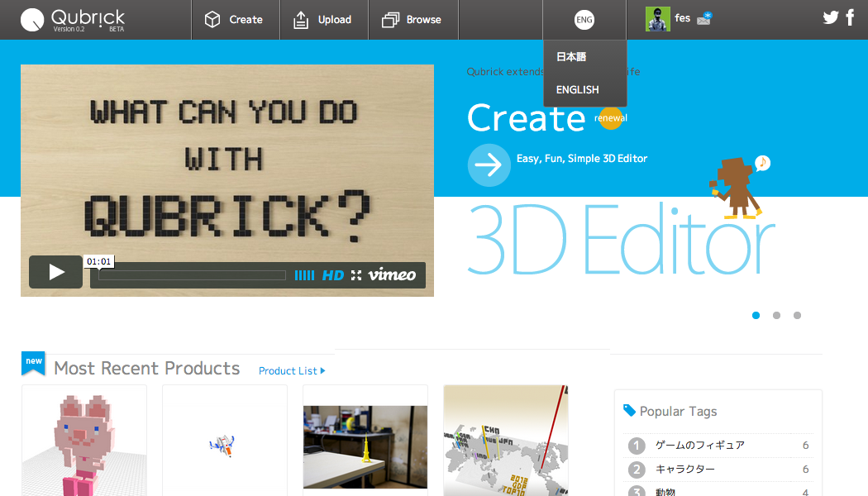
Task: Adjust the video volume bars
Action: click(304, 275)
